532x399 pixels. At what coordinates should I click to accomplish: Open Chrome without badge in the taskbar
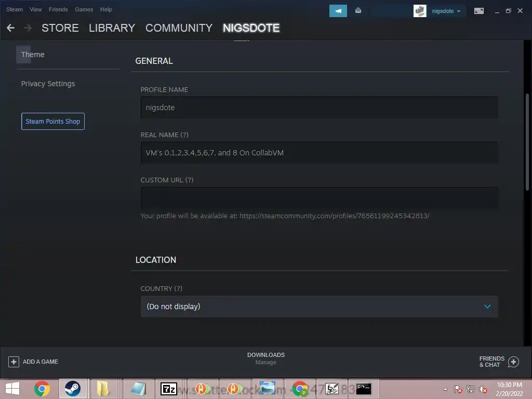click(42, 389)
